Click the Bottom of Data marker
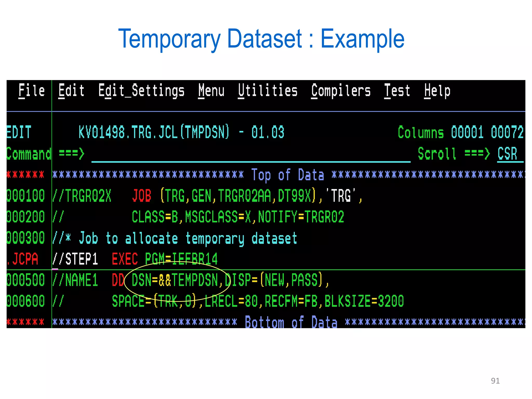Image resolution: width=532 pixels, height=399 pixels. coord(291,322)
